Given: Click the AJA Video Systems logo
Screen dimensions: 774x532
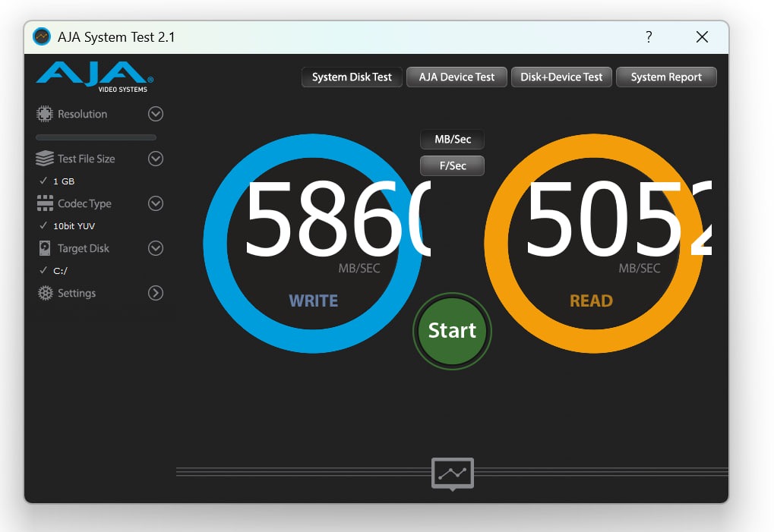Looking at the screenshot, I should pos(94,77).
